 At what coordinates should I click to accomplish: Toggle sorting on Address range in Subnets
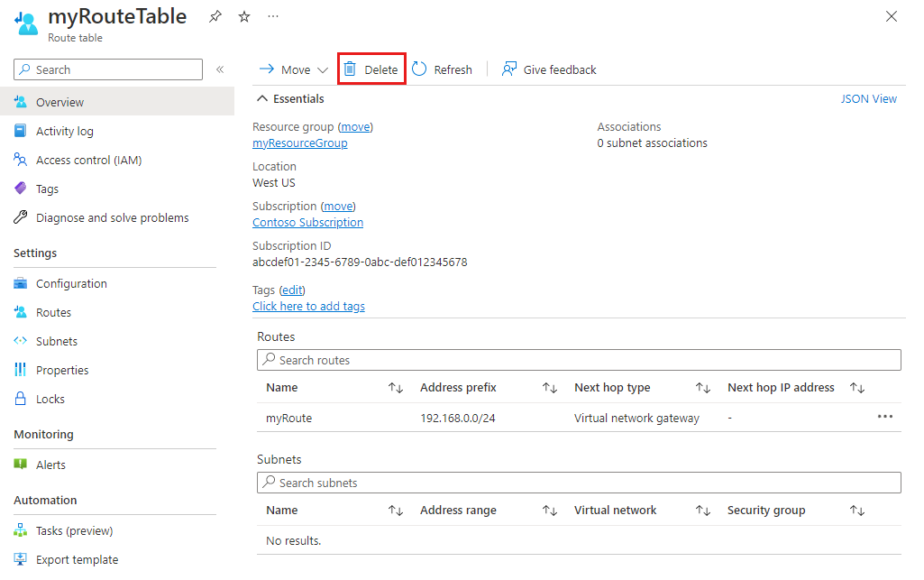550,510
